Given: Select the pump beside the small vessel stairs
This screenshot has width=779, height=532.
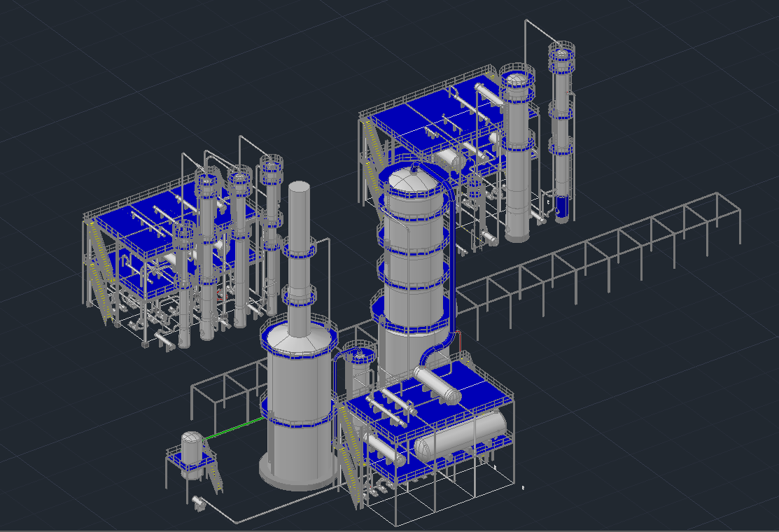Looking at the screenshot, I should (x=198, y=503).
